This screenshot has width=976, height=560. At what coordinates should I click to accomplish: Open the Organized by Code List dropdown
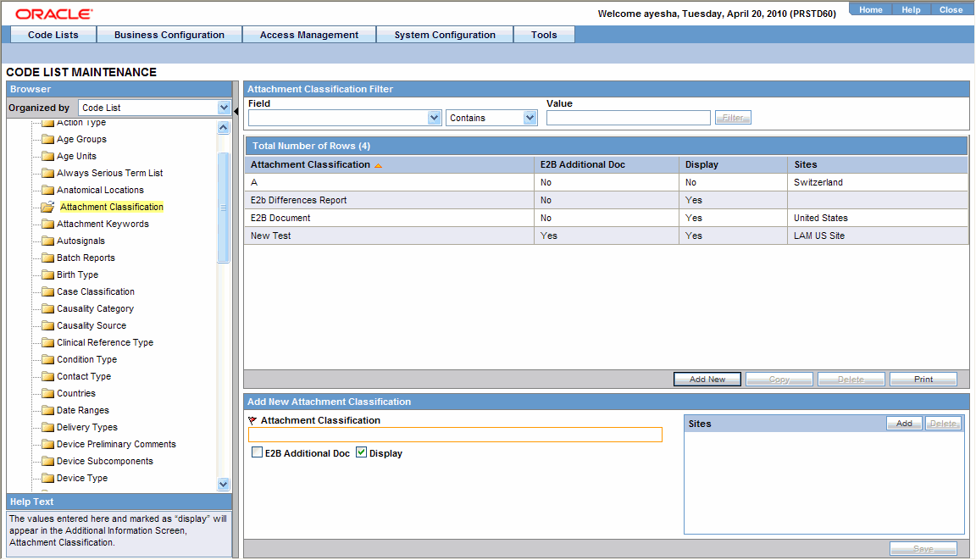(224, 108)
